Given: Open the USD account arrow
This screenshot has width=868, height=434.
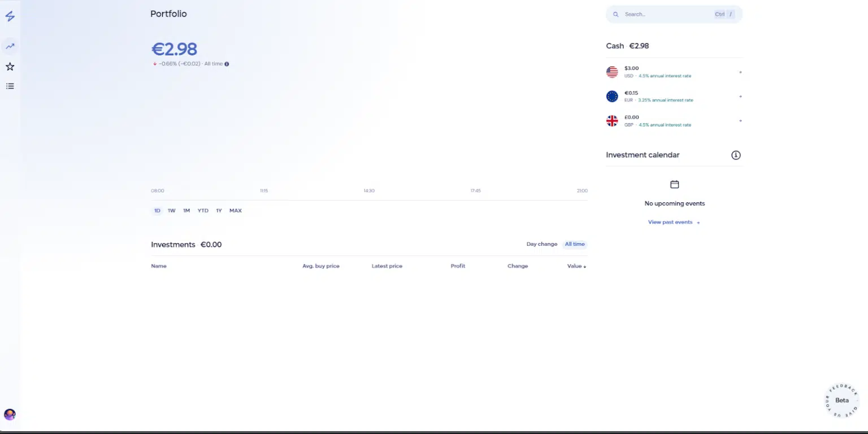Looking at the screenshot, I should (740, 72).
